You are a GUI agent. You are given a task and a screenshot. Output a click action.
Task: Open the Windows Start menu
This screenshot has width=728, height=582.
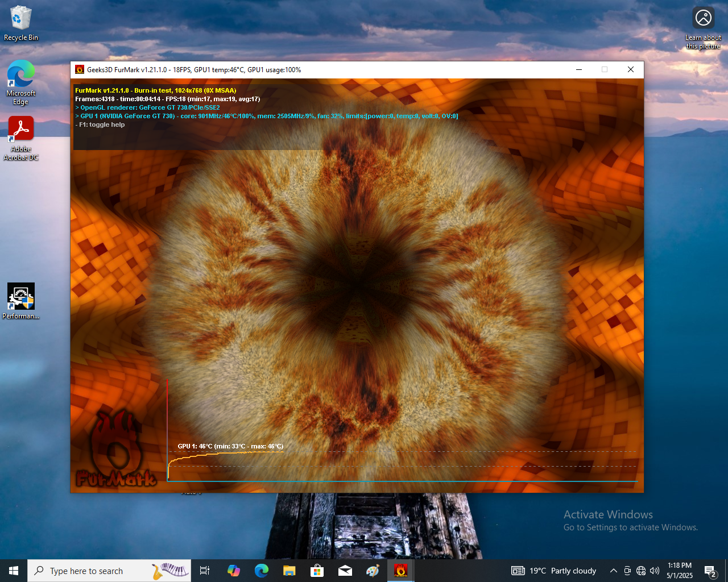click(14, 571)
